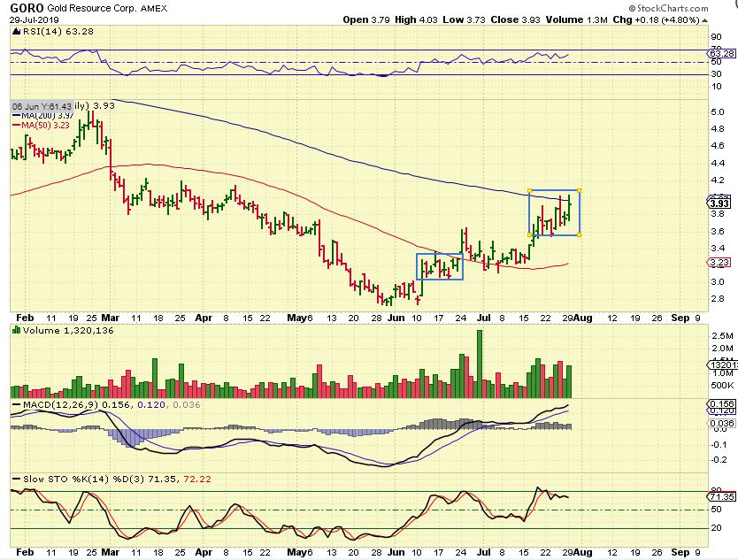The width and height of the screenshot is (738, 560).
Task: Click the 72.22 red %D legend value
Action: (x=197, y=479)
